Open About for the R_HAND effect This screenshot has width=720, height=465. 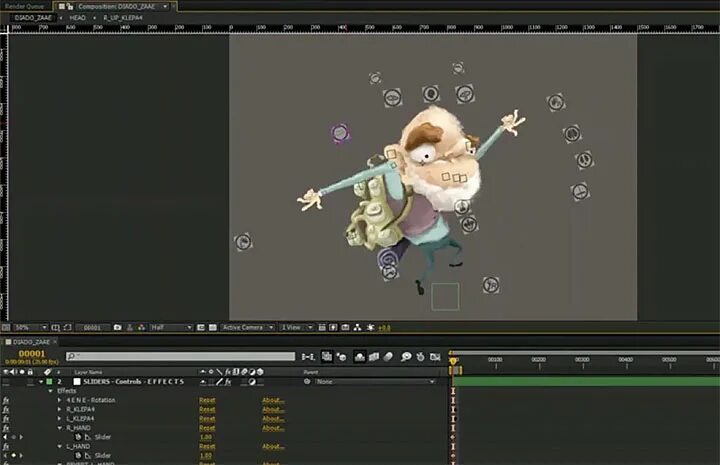pos(273,428)
